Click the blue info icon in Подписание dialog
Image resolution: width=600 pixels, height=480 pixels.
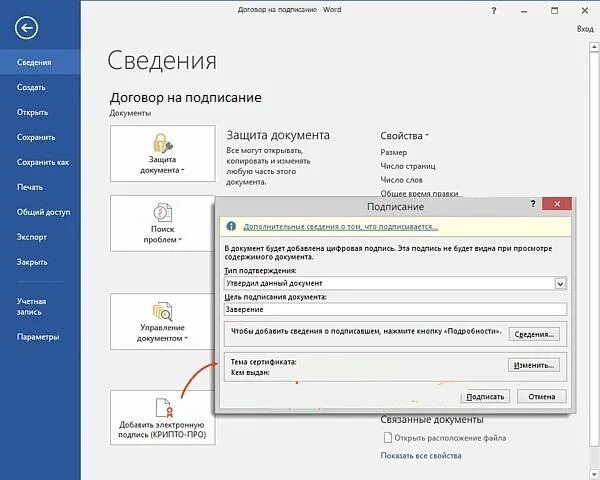(x=231, y=226)
